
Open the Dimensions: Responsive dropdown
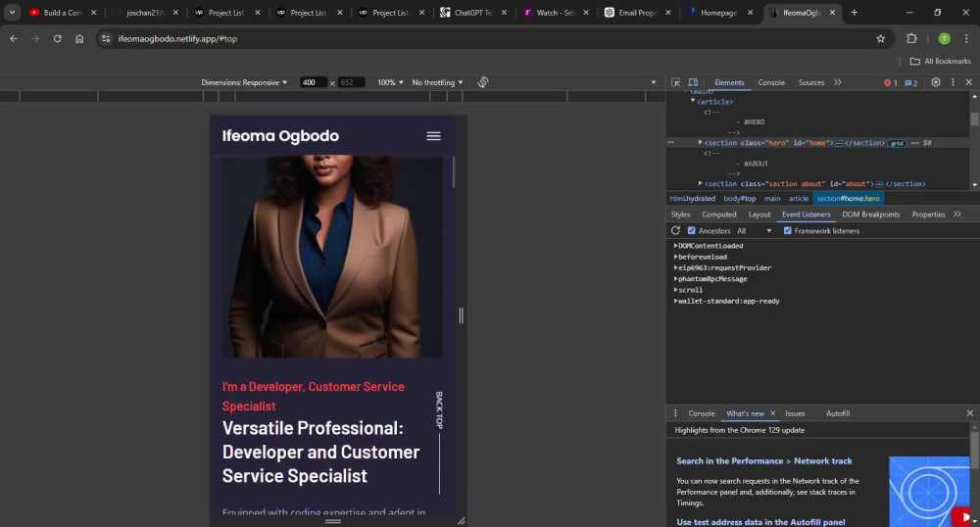click(x=244, y=82)
